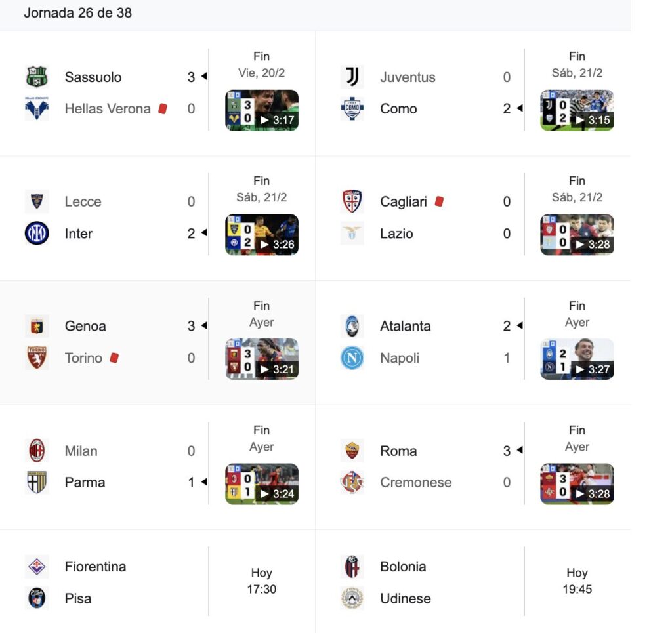Open the Bolonia vs Udinese 19:45 match
The width and height of the screenshot is (672, 633).
(577, 581)
